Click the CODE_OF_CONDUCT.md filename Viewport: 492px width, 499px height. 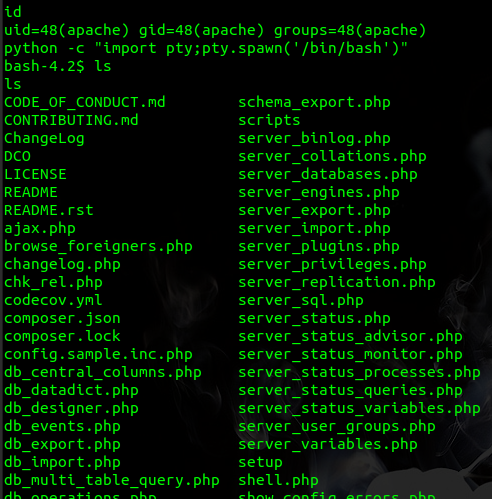coord(85,103)
